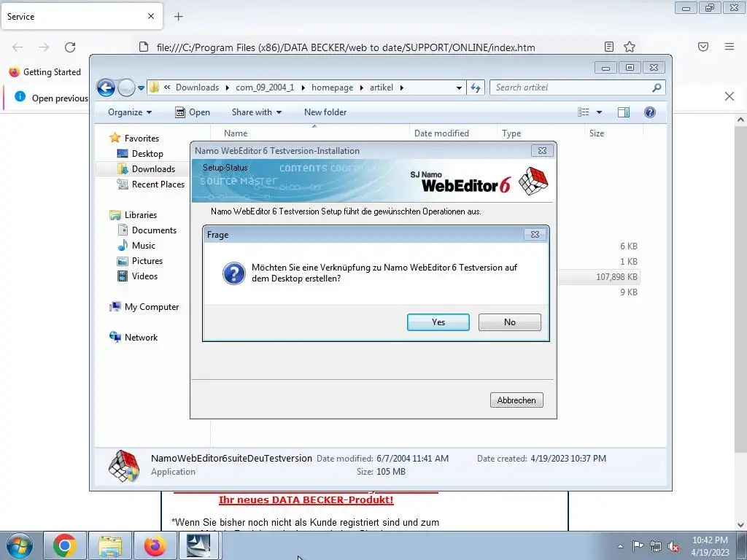This screenshot has height=560, width=747.
Task: Close the Namo WebEditor installation window
Action: coord(542,150)
